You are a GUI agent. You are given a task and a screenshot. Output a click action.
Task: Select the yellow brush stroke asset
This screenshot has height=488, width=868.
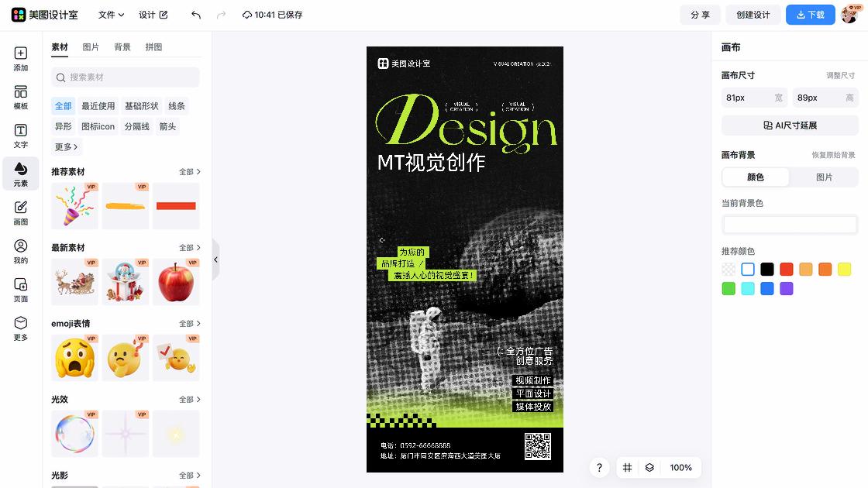[x=126, y=206]
